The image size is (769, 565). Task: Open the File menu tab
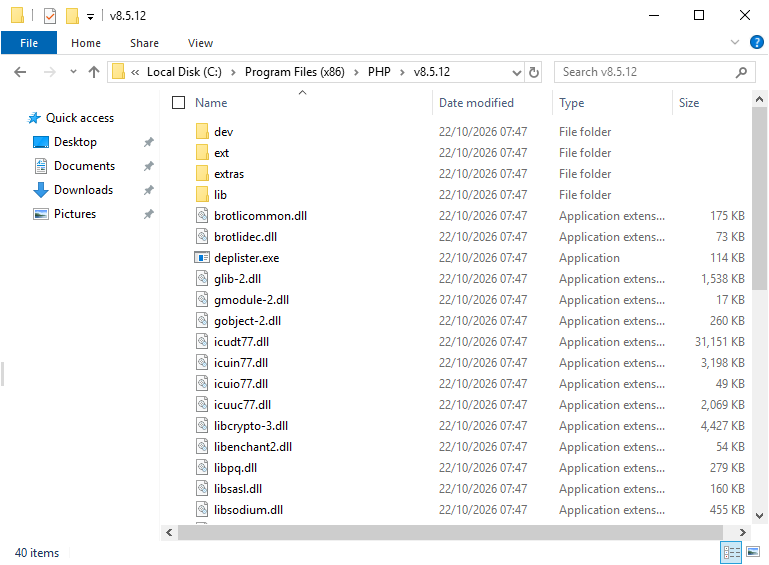[x=29, y=43]
